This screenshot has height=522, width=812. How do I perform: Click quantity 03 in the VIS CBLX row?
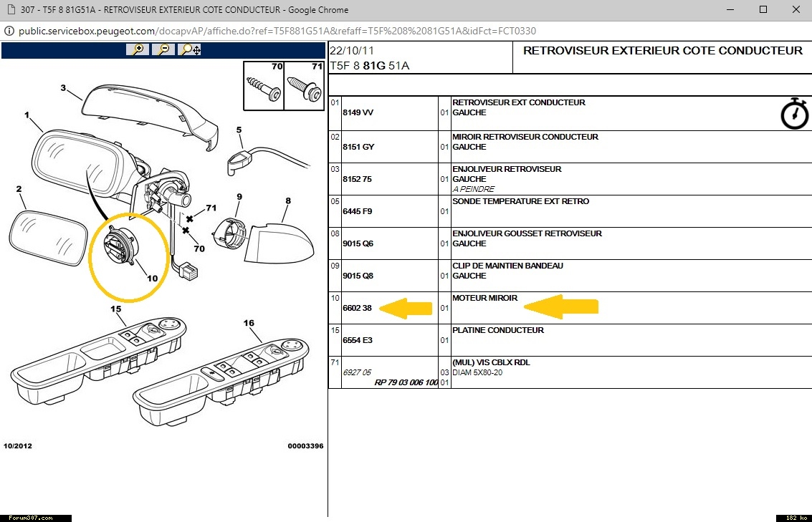(444, 372)
